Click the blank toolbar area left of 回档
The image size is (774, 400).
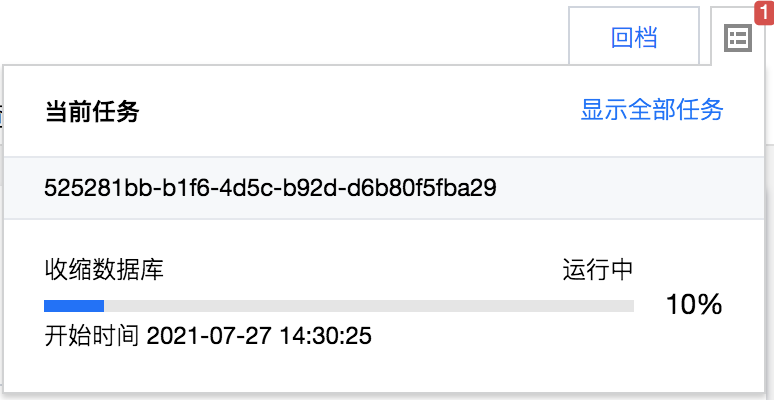(284, 32)
